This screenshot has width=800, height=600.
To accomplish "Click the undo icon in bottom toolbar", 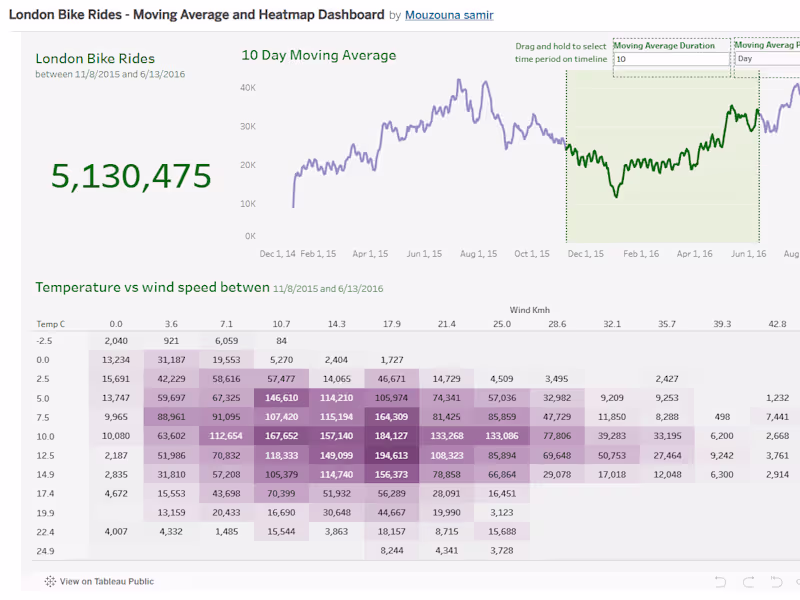I will tap(718, 581).
